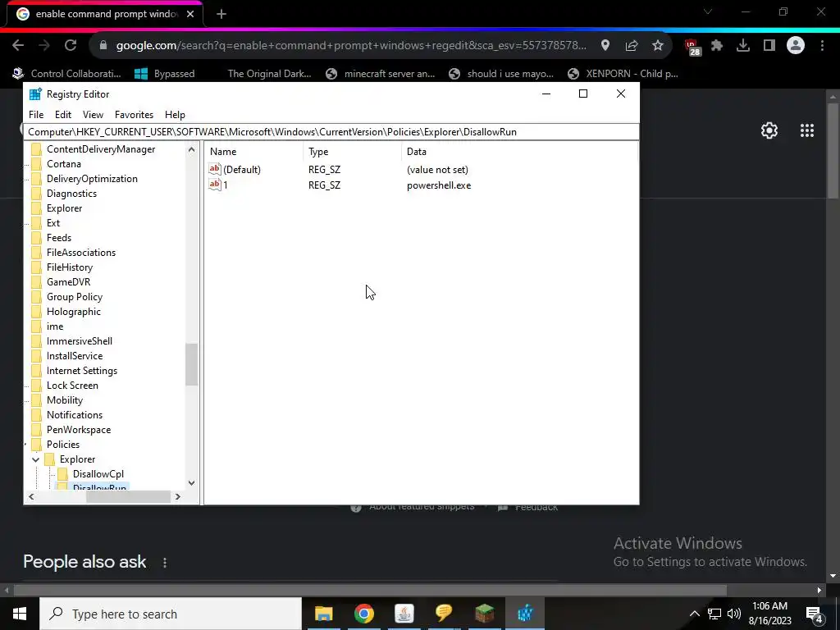Select the Holographic key
This screenshot has width=840, height=630.
coord(73,312)
